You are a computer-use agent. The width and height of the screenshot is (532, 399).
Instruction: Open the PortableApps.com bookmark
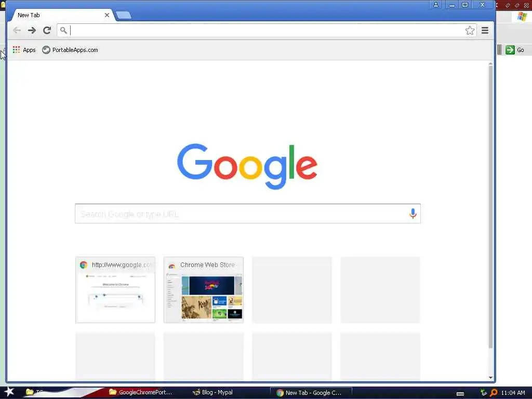(x=70, y=50)
